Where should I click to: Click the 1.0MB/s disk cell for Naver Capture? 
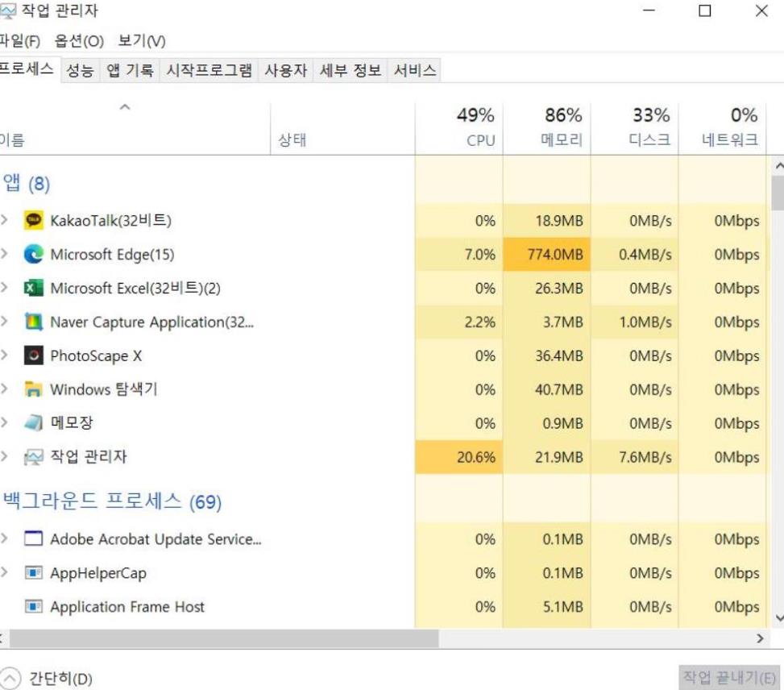(634, 322)
